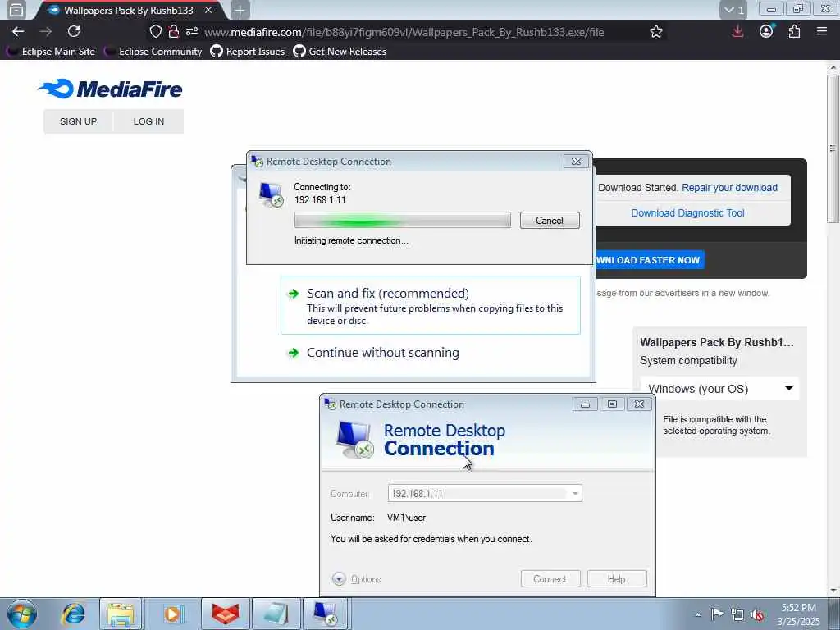Open Windows Explorer from the taskbar
The height and width of the screenshot is (630, 840).
(x=121, y=614)
